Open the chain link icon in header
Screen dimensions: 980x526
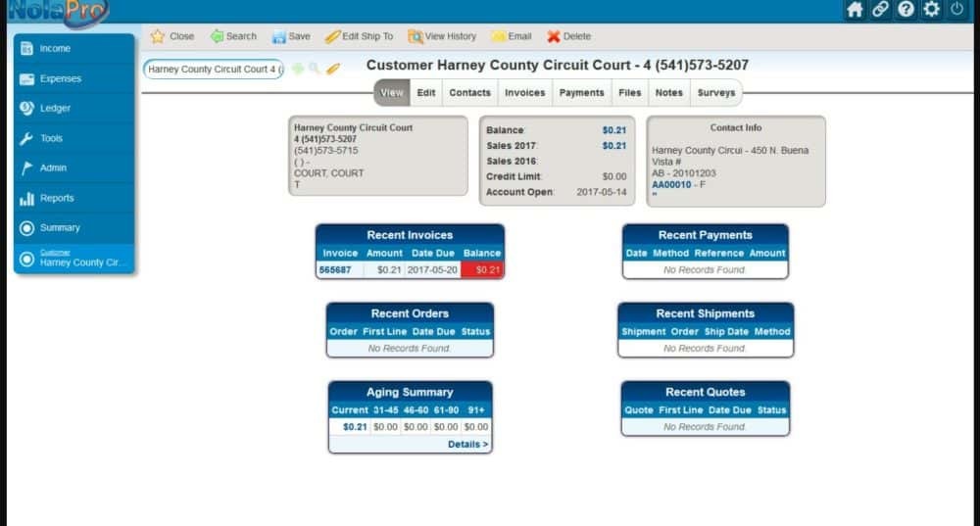(880, 10)
